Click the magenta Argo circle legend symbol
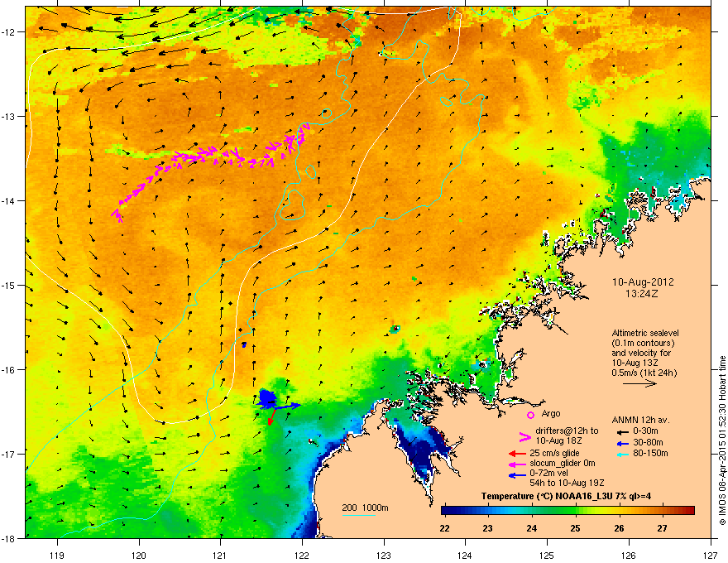 click(530, 415)
